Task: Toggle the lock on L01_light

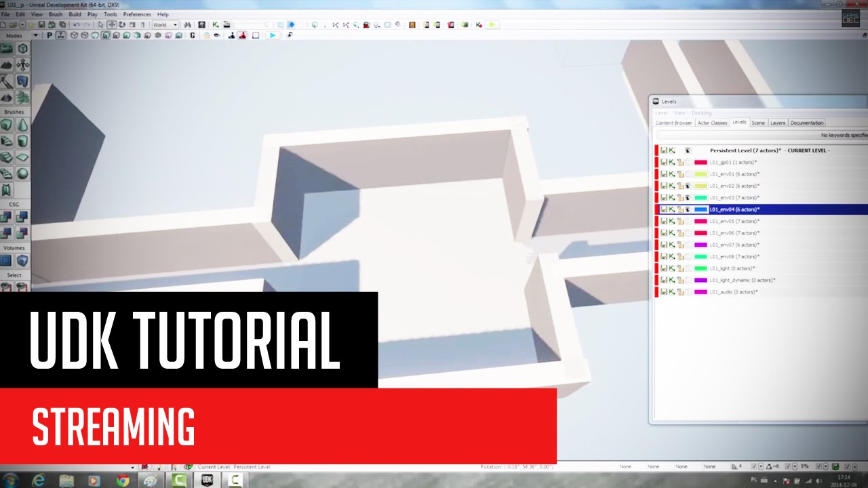Action: pyautogui.click(x=679, y=268)
